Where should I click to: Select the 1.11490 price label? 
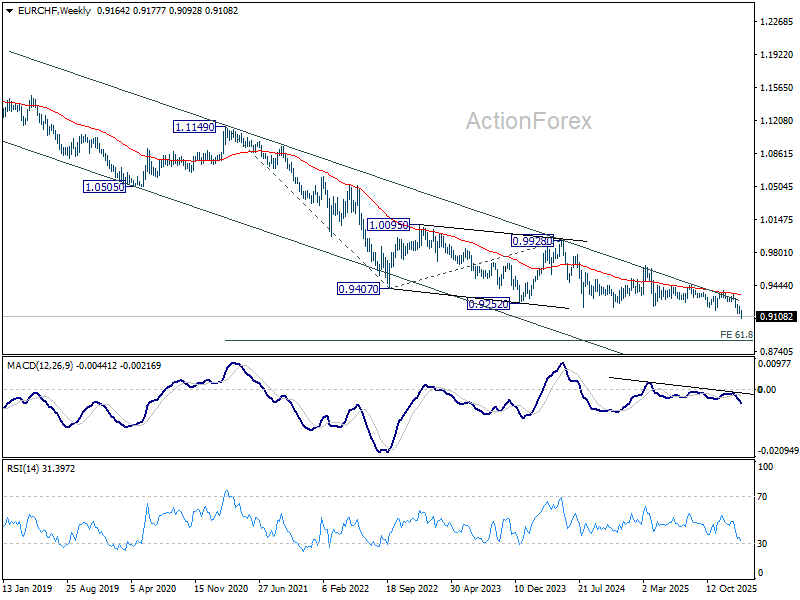(194, 127)
